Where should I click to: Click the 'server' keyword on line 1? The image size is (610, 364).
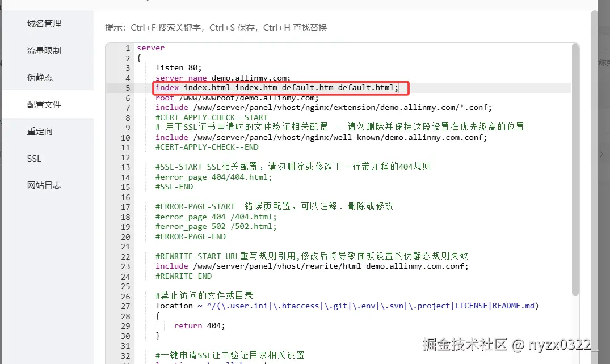point(150,48)
